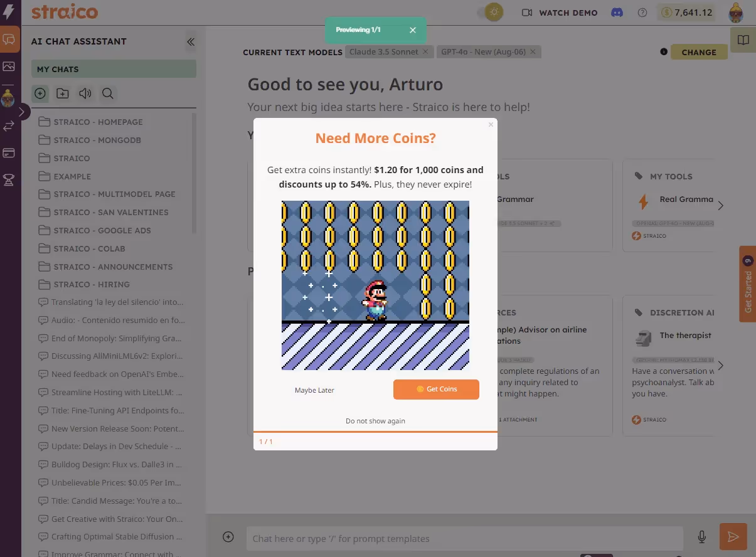Open the transfer arrows sidebar icon

pos(9,126)
